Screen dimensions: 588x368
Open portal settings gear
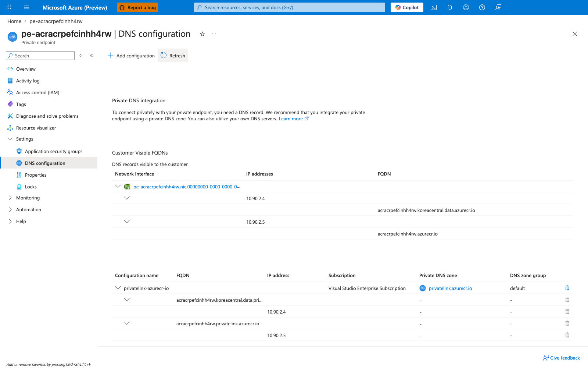click(466, 7)
